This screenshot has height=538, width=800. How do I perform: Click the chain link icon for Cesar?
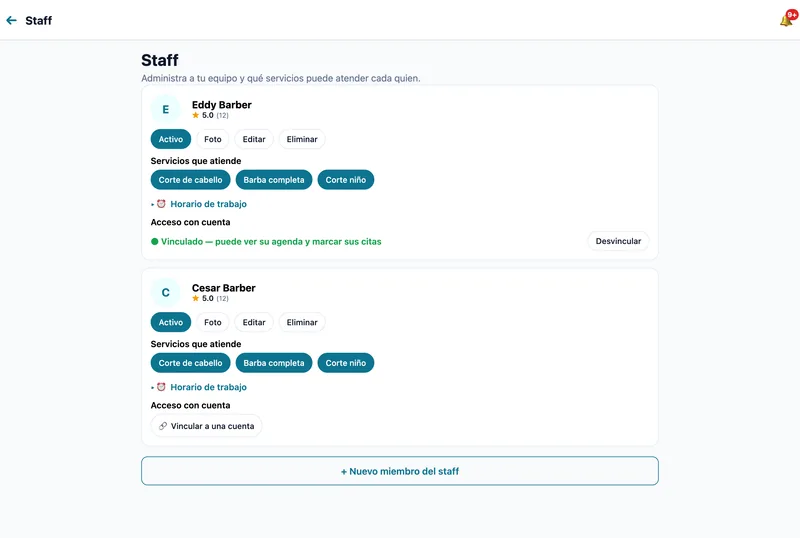163,426
